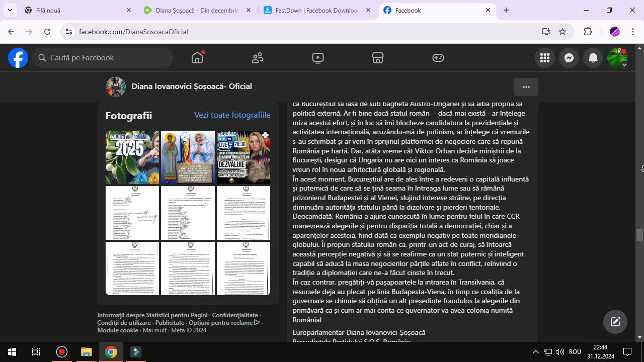This screenshot has height=362, width=644.
Task: Open the first document photo in bottom row
Action: [x=132, y=268]
